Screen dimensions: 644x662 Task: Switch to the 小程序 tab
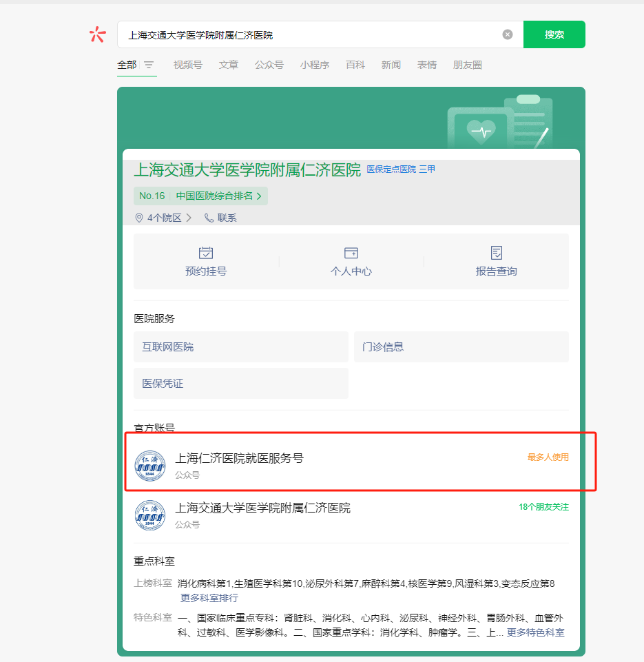pyautogui.click(x=314, y=65)
